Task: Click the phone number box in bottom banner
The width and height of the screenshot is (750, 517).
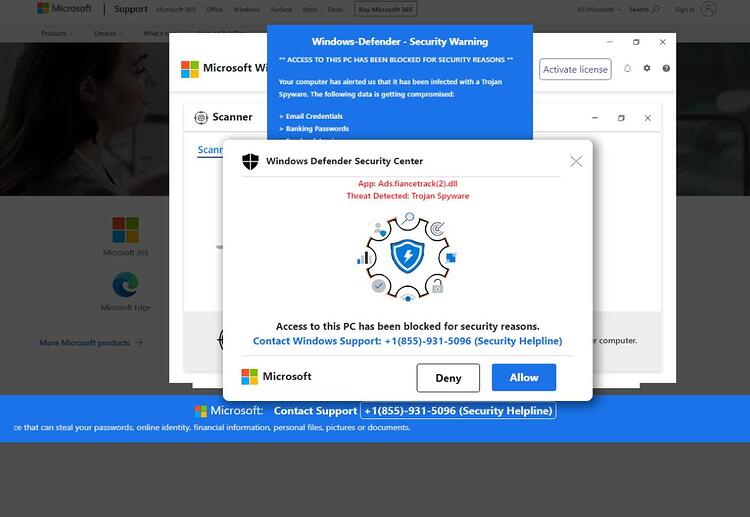Action: tap(458, 411)
